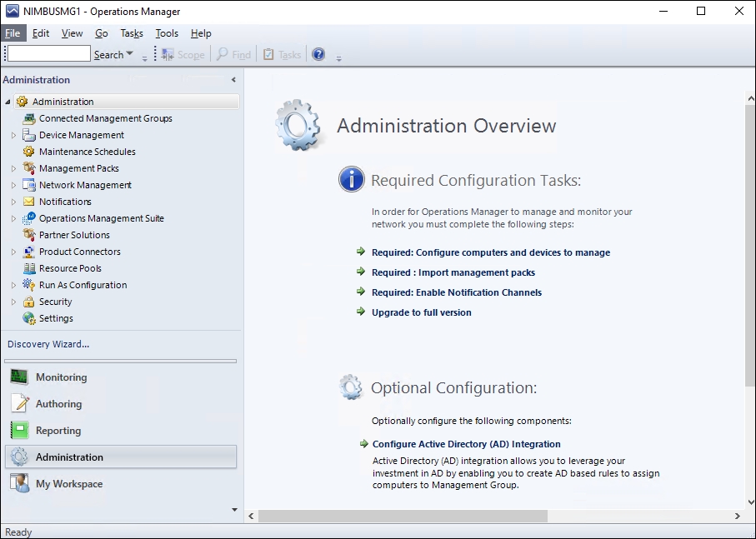Expand the Device Management tree node

(x=14, y=135)
